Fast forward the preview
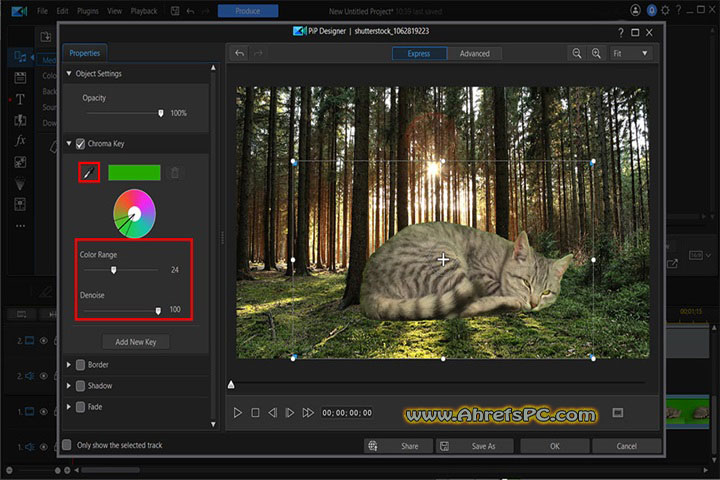This screenshot has width=720, height=480. coord(308,412)
